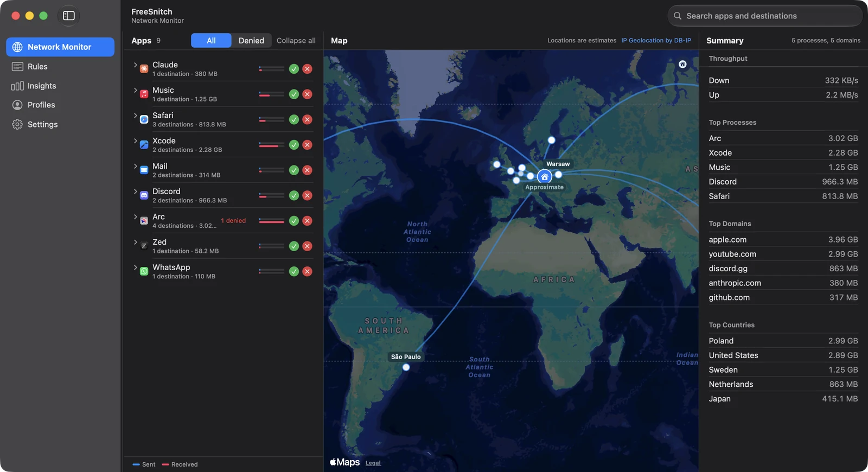Click the search magnifier icon

point(678,16)
